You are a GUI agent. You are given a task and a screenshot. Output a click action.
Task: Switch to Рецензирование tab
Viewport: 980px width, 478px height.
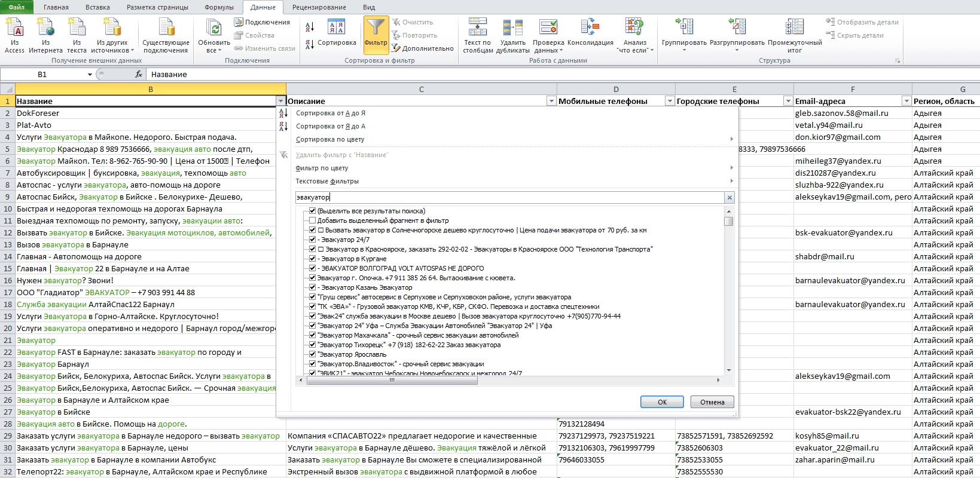click(319, 7)
